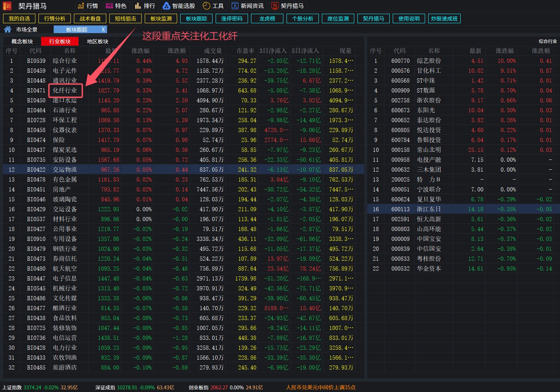Image resolution: width=560 pixels, height=392 pixels.
Task: Open 新闻资讯 news icon
Action: (x=235, y=6)
